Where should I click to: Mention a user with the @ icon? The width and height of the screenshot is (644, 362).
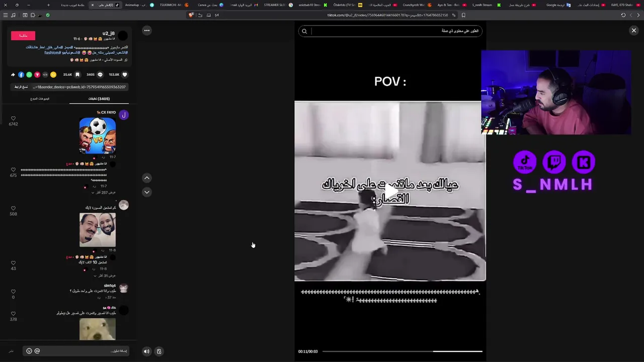click(x=37, y=351)
